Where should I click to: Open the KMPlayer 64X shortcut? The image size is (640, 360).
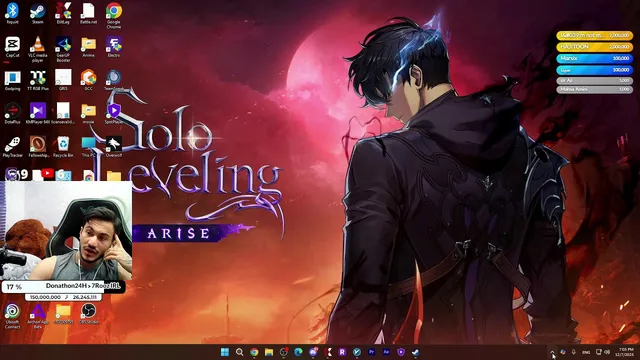[x=38, y=113]
